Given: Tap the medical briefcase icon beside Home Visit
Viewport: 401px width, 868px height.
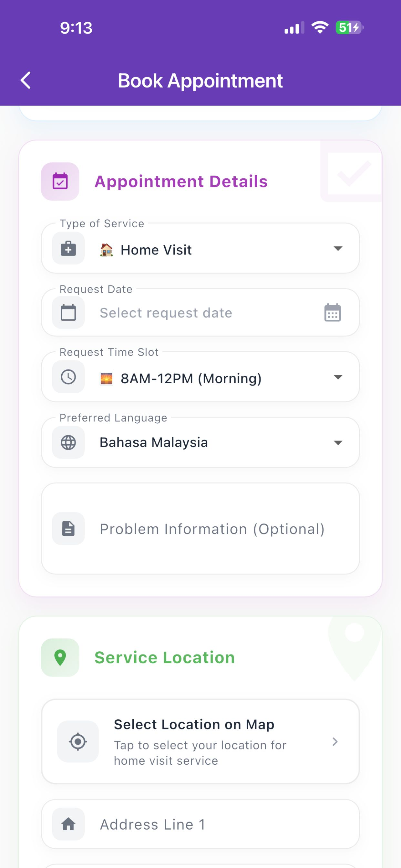Looking at the screenshot, I should 68,248.
